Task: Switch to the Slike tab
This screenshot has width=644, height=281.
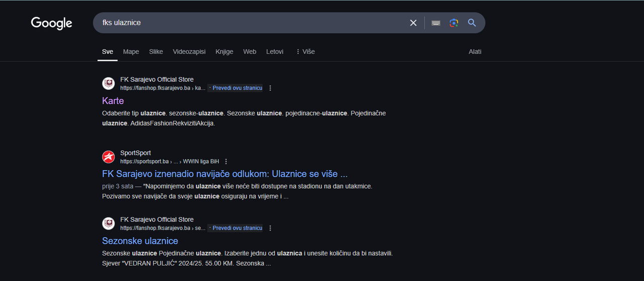Action: coord(156,51)
